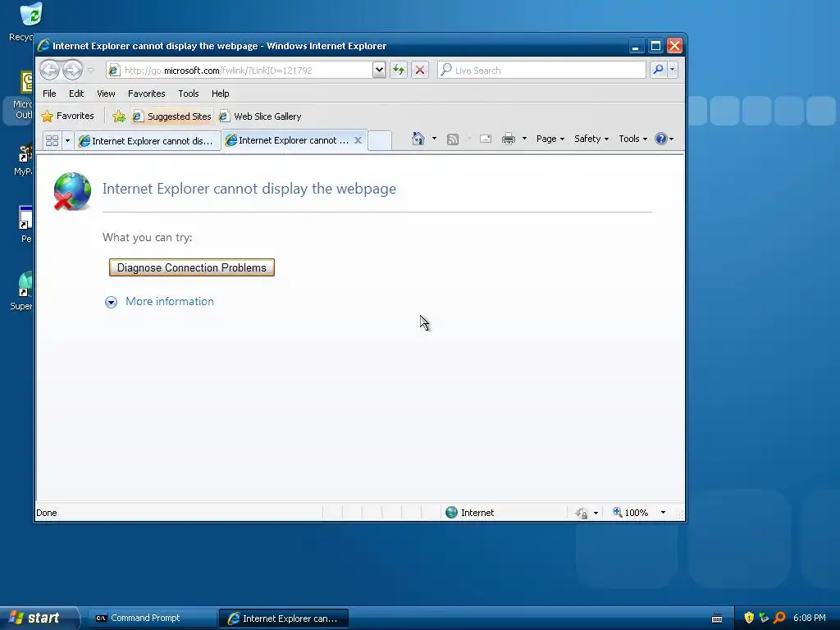Open the Favorites star button panel
Screen dimensions: 840x630
point(68,116)
